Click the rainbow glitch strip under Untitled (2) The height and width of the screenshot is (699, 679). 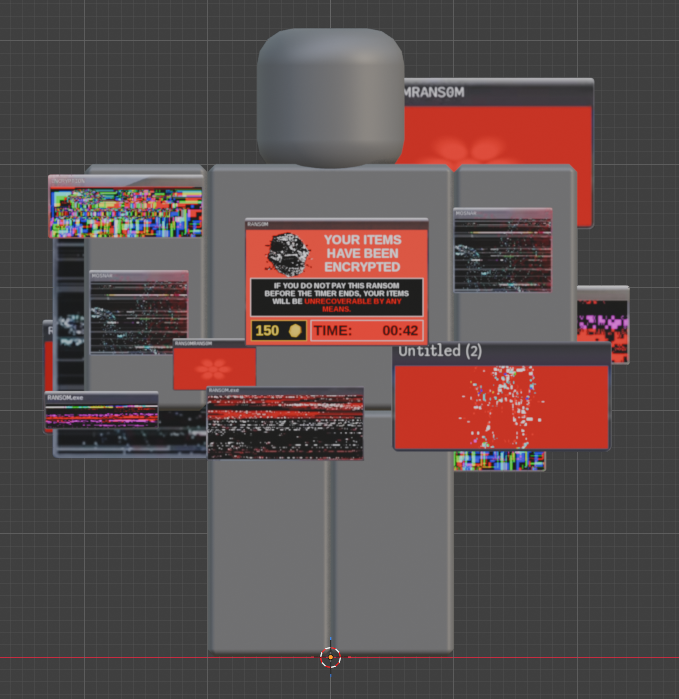coord(499,461)
